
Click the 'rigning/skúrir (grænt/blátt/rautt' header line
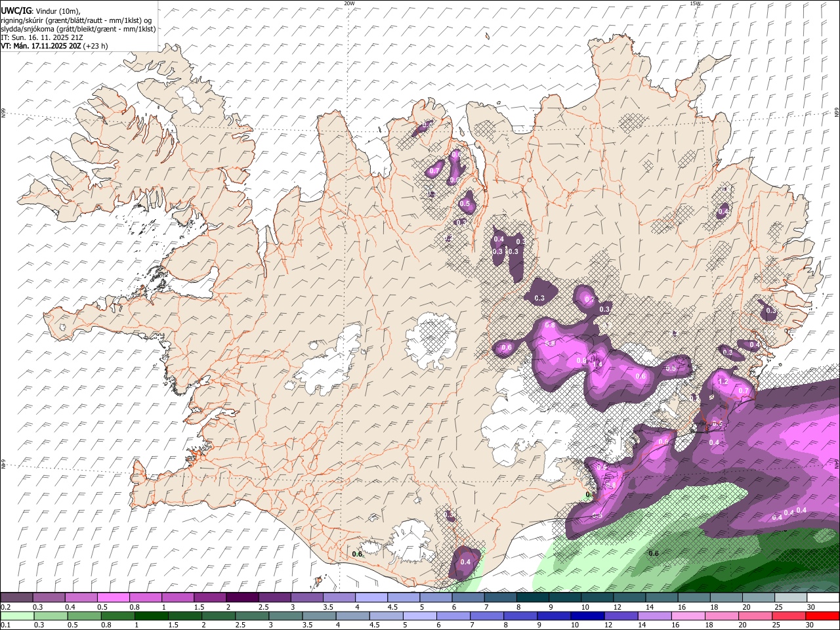76,20
